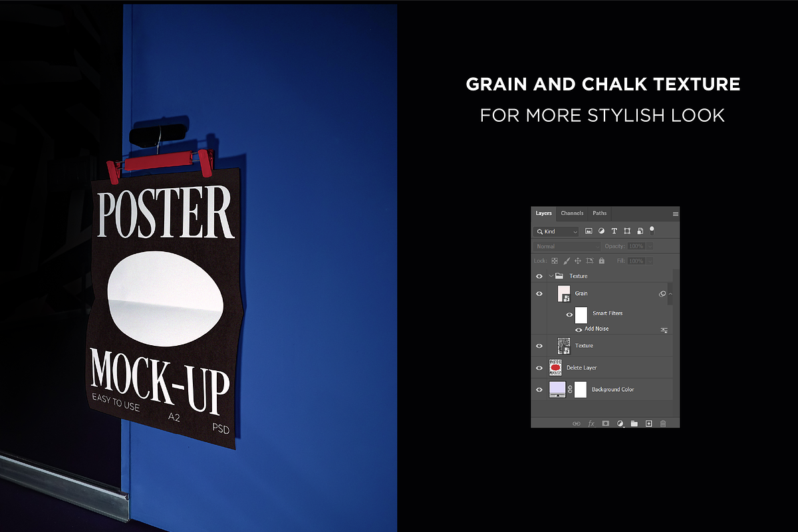Open Add Noise filter blending options
This screenshot has height=532, width=798.
[x=664, y=330]
